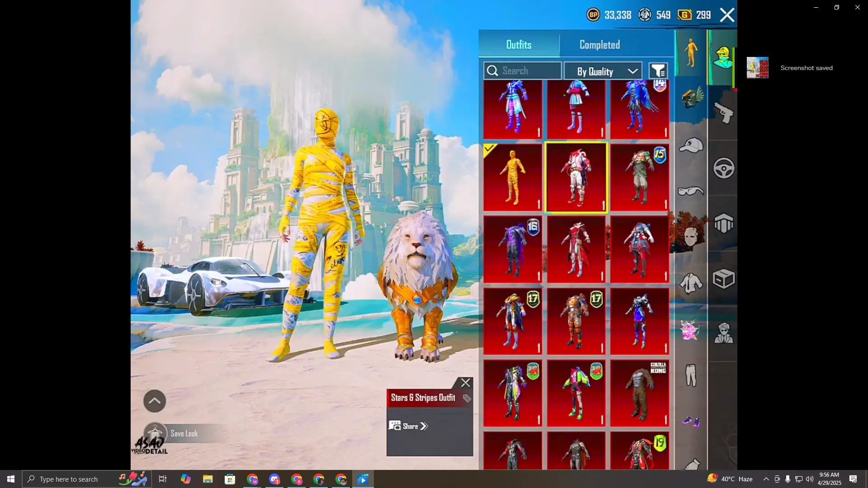
Task: Switch to the Outfits tab
Action: point(519,45)
